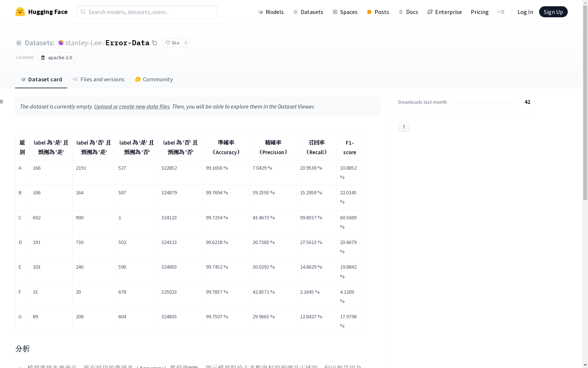This screenshot has height=368, width=588.
Task: Click the Sign Up button
Action: tap(553, 12)
